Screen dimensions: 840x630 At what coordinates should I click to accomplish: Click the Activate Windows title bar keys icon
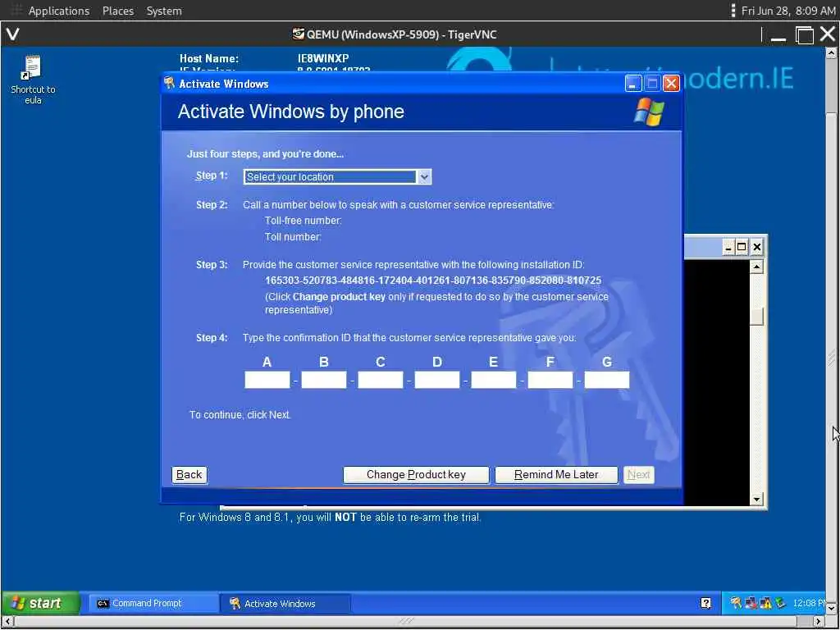click(169, 83)
